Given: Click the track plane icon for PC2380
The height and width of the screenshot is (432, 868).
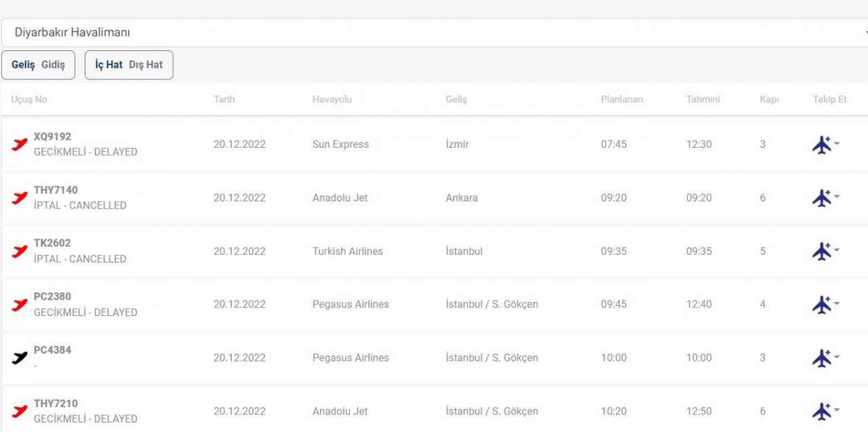Looking at the screenshot, I should tap(821, 305).
